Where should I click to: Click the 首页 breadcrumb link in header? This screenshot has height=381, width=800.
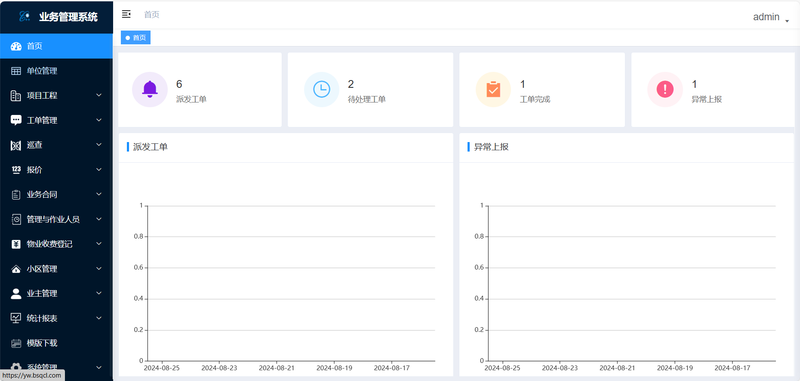(x=152, y=14)
